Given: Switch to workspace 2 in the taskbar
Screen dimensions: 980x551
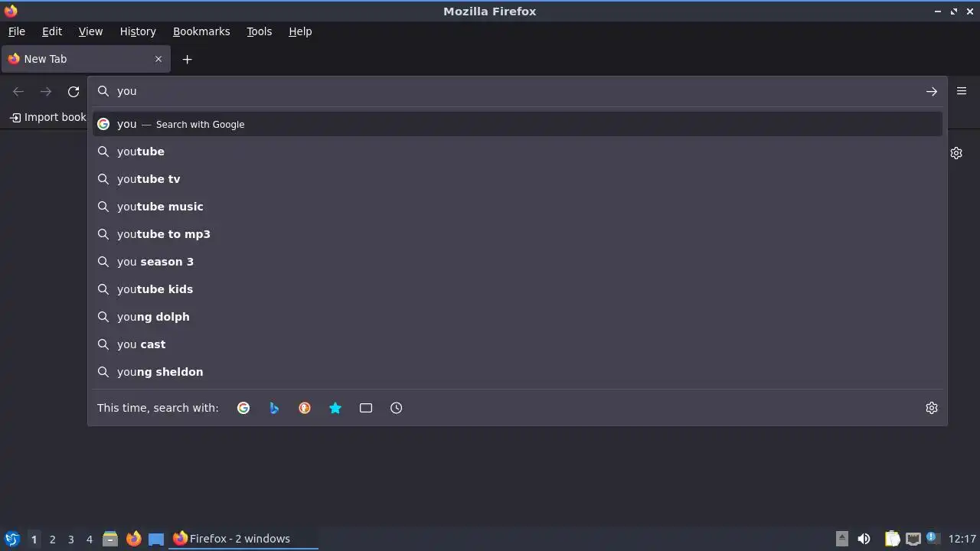Looking at the screenshot, I should tap(52, 539).
